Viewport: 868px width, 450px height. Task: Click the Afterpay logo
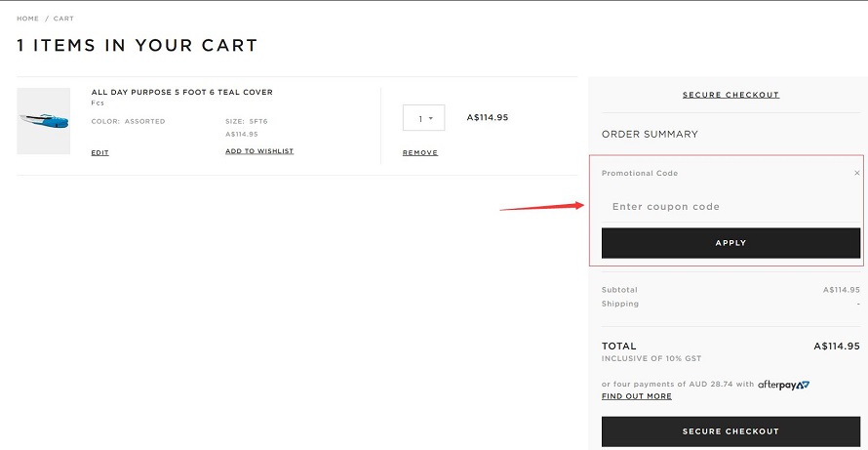[x=783, y=384]
